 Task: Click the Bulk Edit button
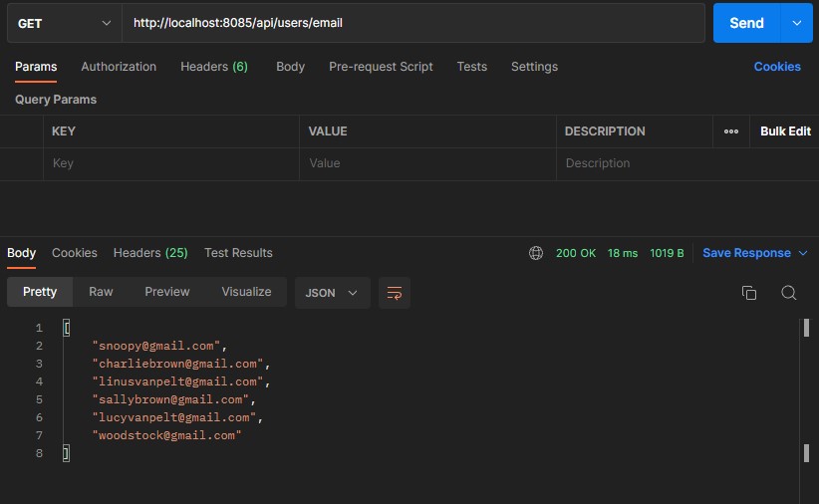[785, 131]
